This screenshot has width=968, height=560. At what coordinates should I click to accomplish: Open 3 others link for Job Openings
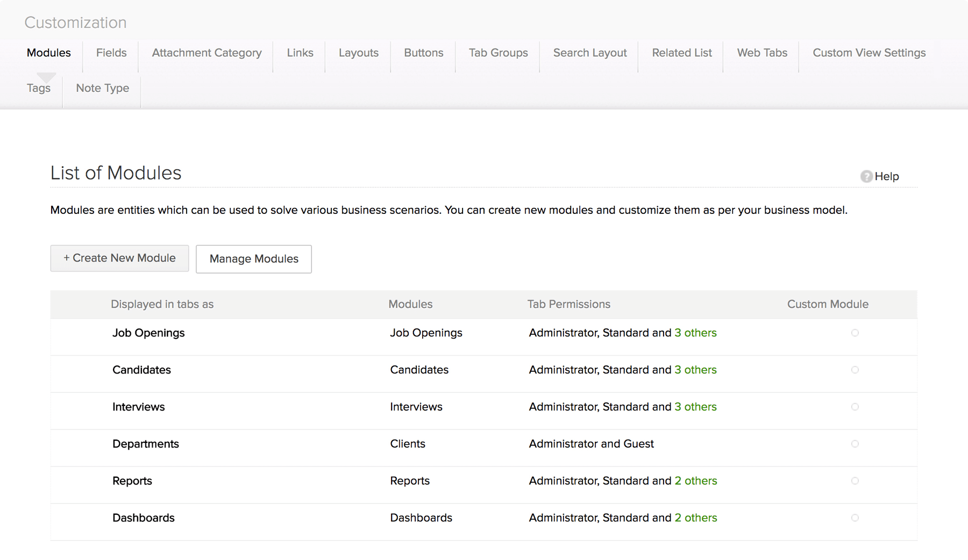pos(695,333)
